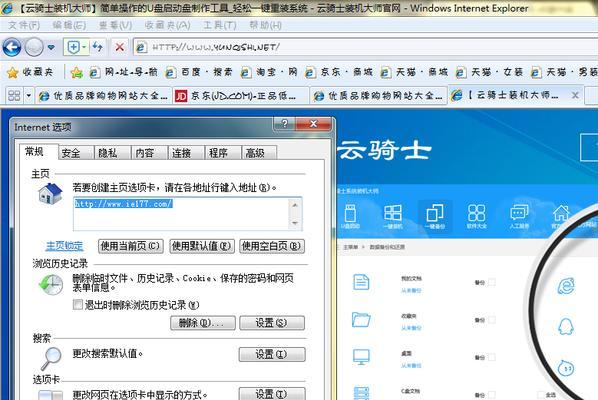Open the 百度·搜索 favorites link

(199, 72)
